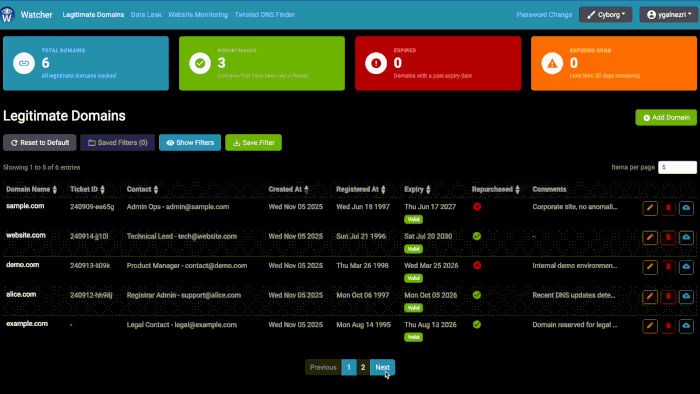Edit the demo.com domain entry
The width and height of the screenshot is (700, 394).
click(x=650, y=267)
